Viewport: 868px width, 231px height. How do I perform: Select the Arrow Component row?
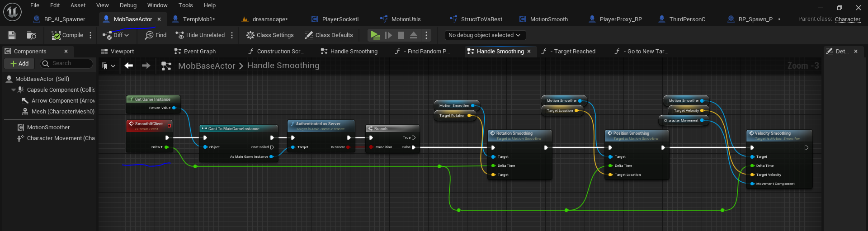[58, 101]
